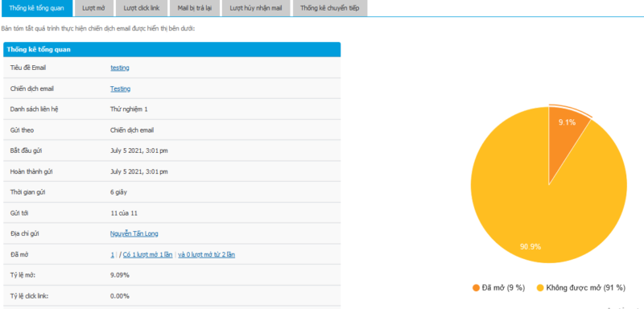
Task: Open the Mail bị trả lại tab
Action: click(195, 8)
